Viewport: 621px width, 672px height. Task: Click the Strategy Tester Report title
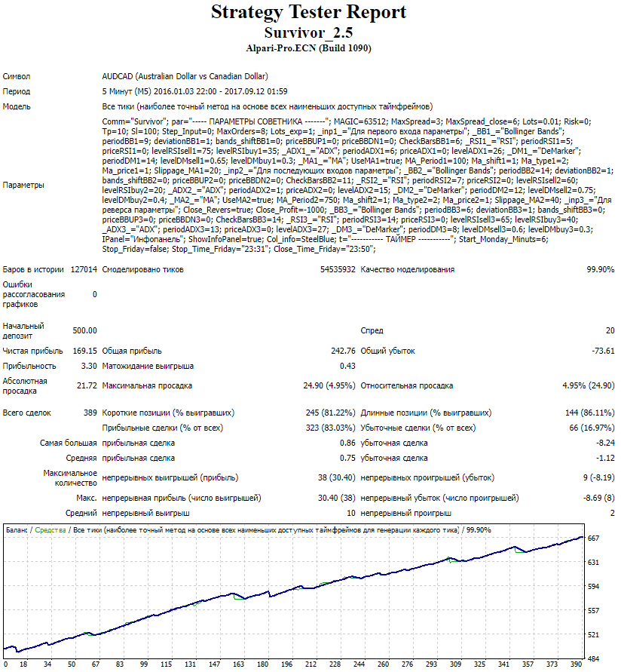click(308, 12)
